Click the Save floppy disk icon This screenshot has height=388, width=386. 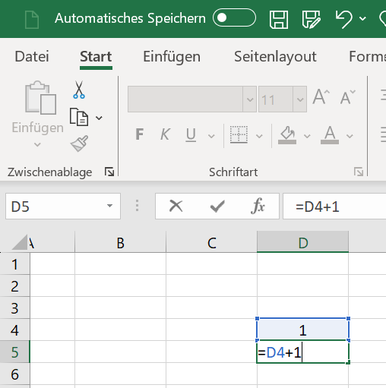(x=279, y=19)
